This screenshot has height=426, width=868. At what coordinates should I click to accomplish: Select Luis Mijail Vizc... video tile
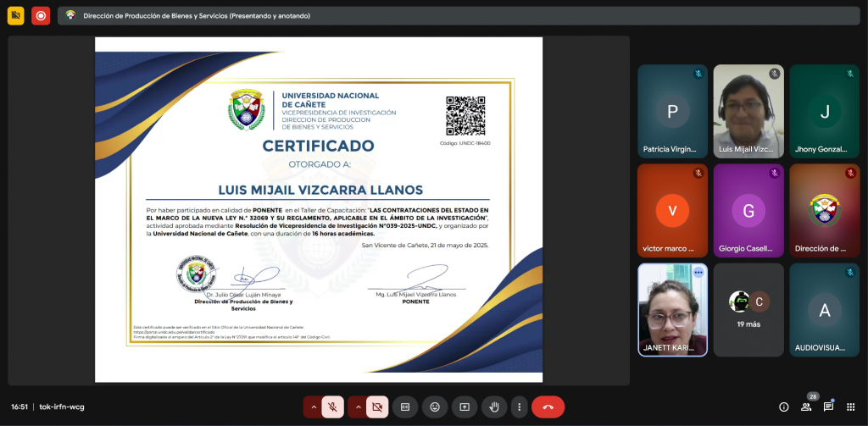[x=748, y=111]
